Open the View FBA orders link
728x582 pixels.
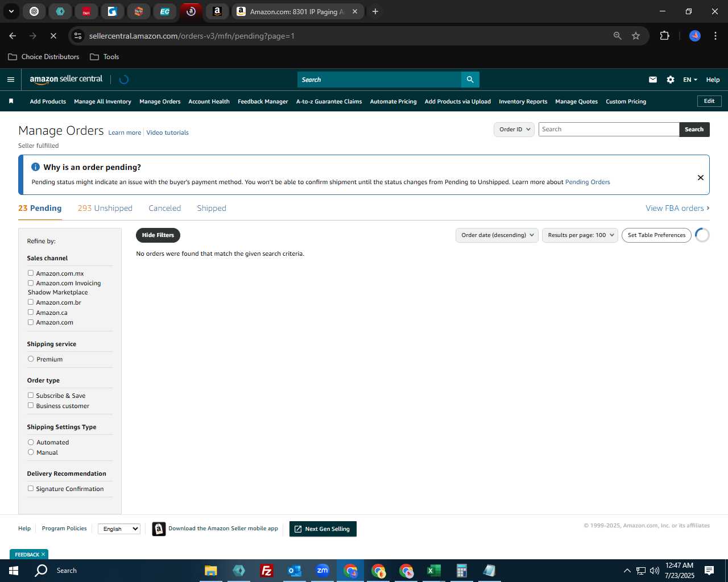(677, 209)
